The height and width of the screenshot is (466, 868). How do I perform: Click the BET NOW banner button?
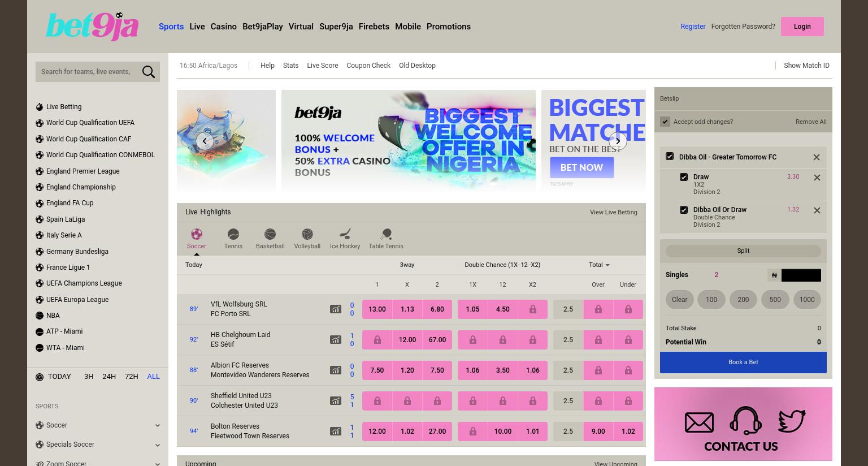[581, 167]
